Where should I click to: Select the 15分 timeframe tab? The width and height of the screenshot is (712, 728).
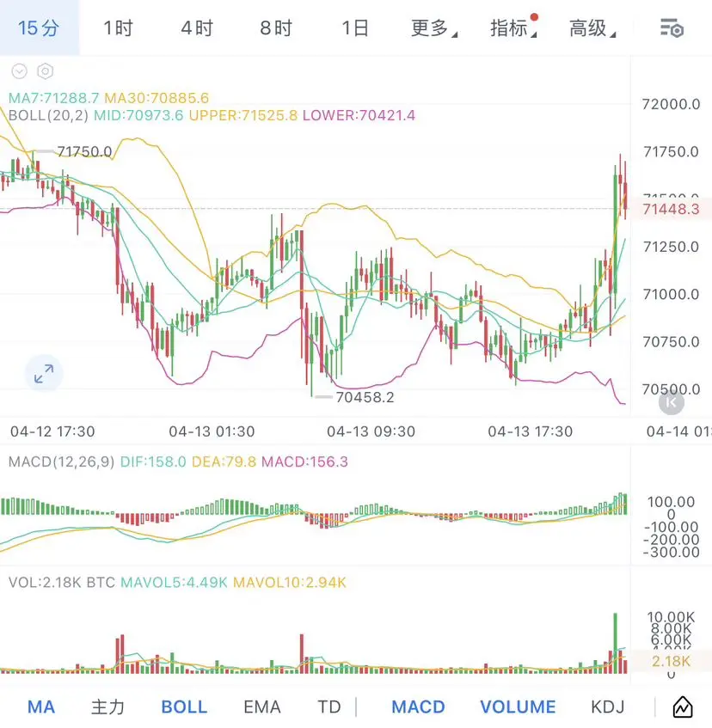pyautogui.click(x=39, y=28)
